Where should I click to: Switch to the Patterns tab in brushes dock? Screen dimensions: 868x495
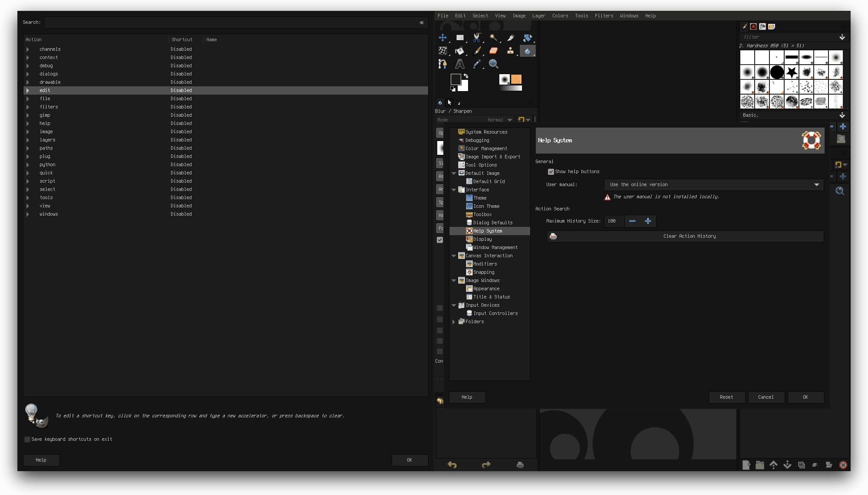pyautogui.click(x=753, y=27)
